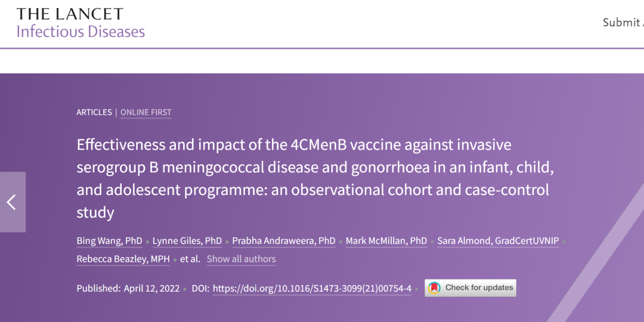Open the ONLINE FIRST link
This screenshot has height=322, width=644.
(146, 112)
